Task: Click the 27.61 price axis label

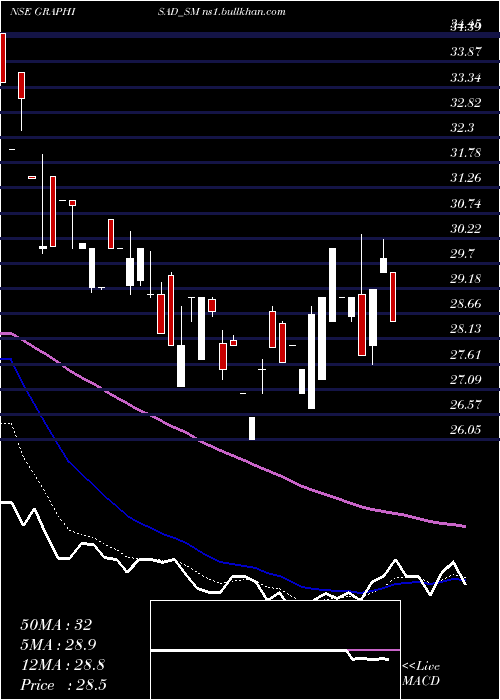Action: click(466, 355)
